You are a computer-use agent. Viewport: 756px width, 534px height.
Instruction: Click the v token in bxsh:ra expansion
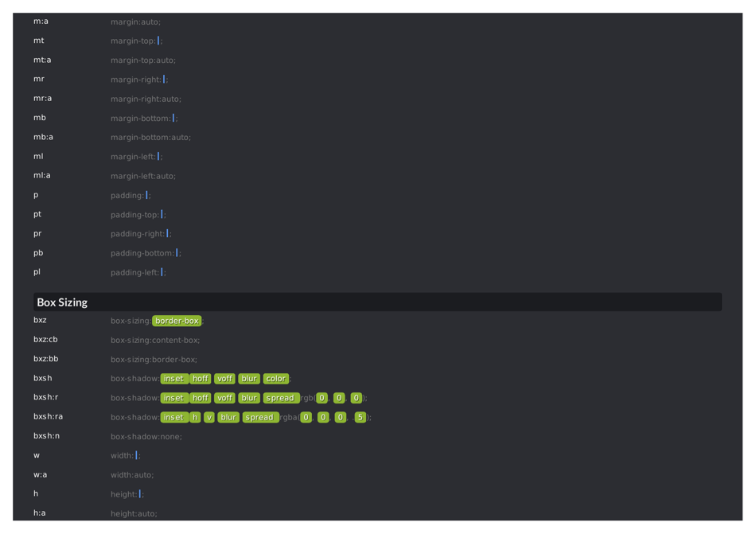tap(209, 417)
